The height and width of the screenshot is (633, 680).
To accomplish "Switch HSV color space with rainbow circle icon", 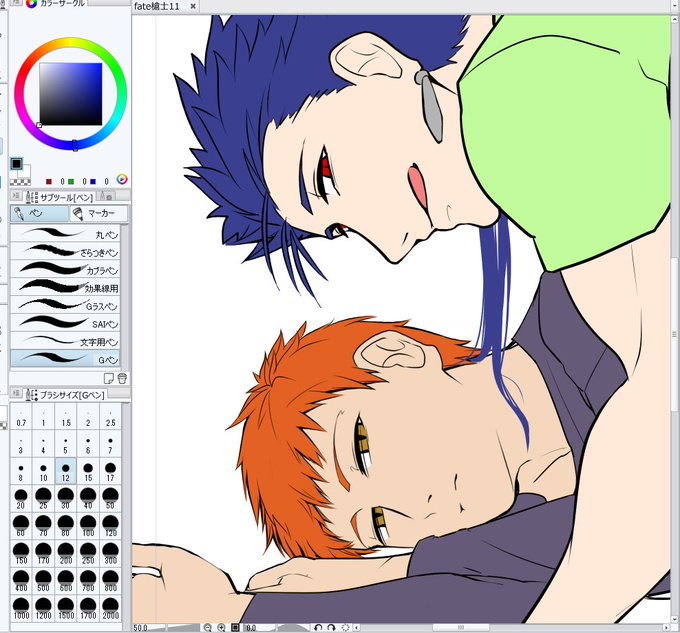I will point(122,179).
